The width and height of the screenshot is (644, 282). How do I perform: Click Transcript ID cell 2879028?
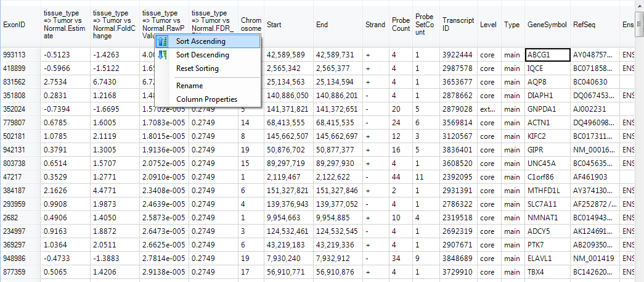(459, 109)
